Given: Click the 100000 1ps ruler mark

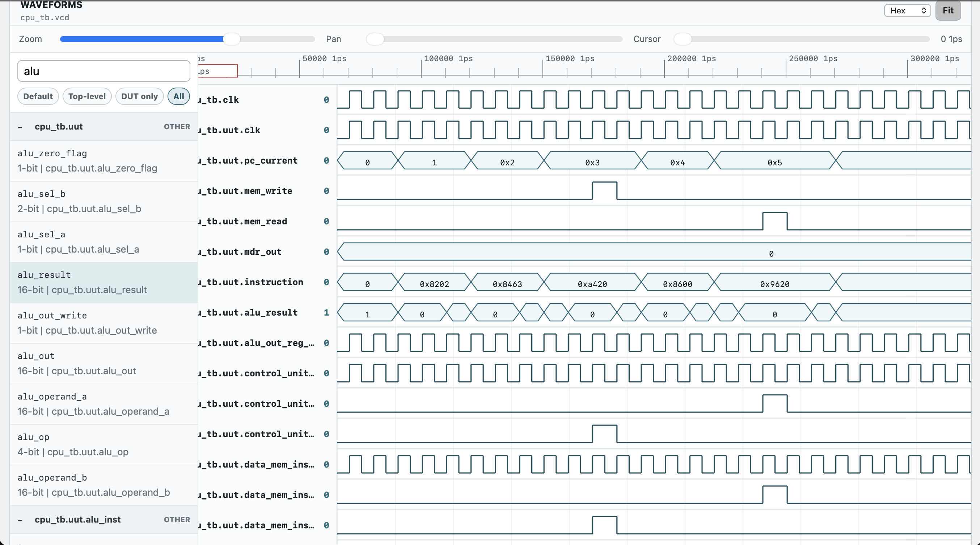Looking at the screenshot, I should click(x=448, y=59).
